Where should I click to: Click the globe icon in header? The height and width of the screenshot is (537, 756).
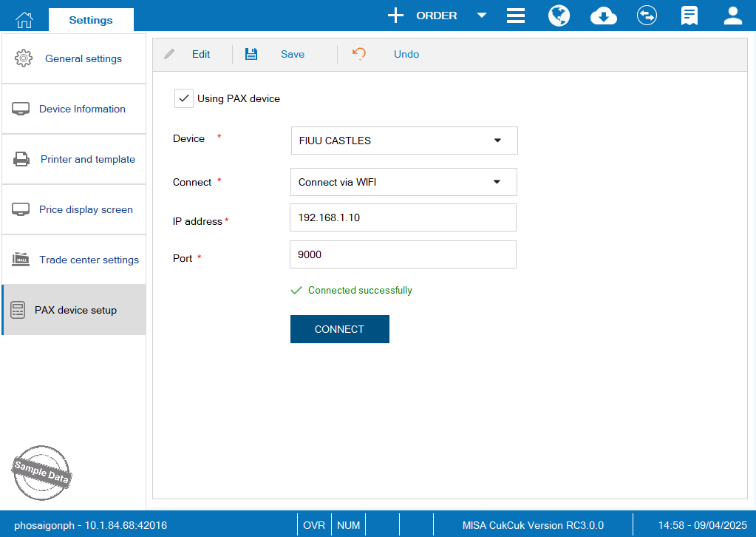click(559, 16)
